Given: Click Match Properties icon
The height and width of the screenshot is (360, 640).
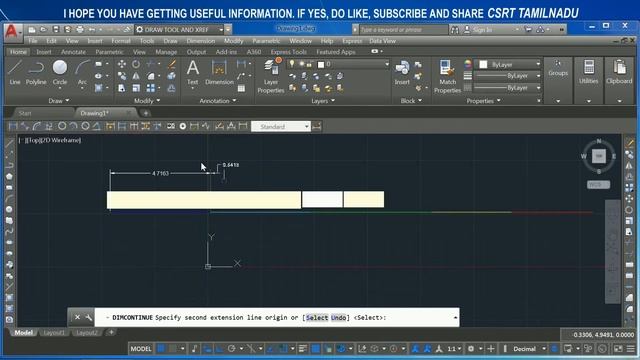Looking at the screenshot, I should coord(447,76).
